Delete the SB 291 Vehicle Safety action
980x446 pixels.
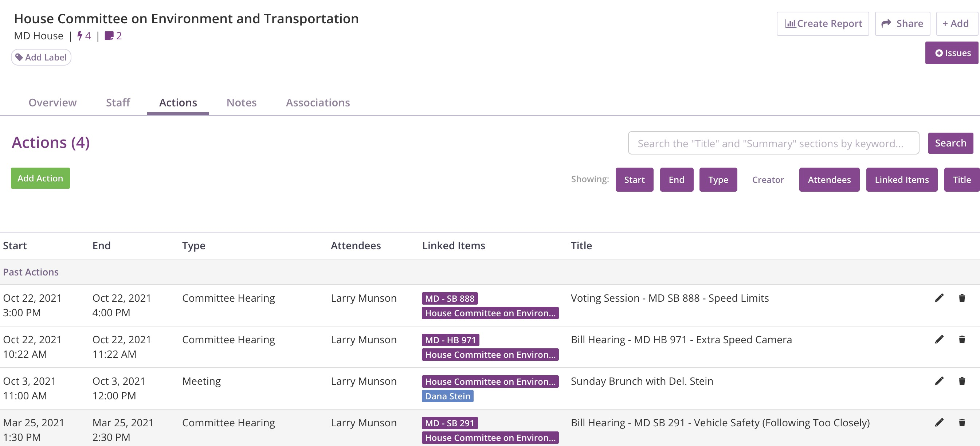(x=962, y=422)
